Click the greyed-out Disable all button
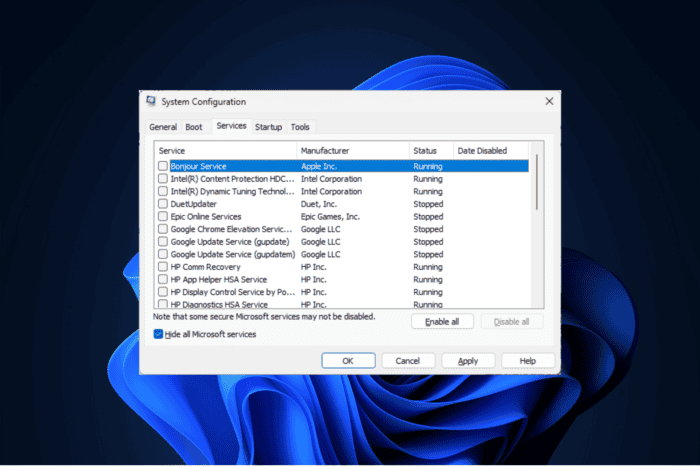 pos(512,321)
